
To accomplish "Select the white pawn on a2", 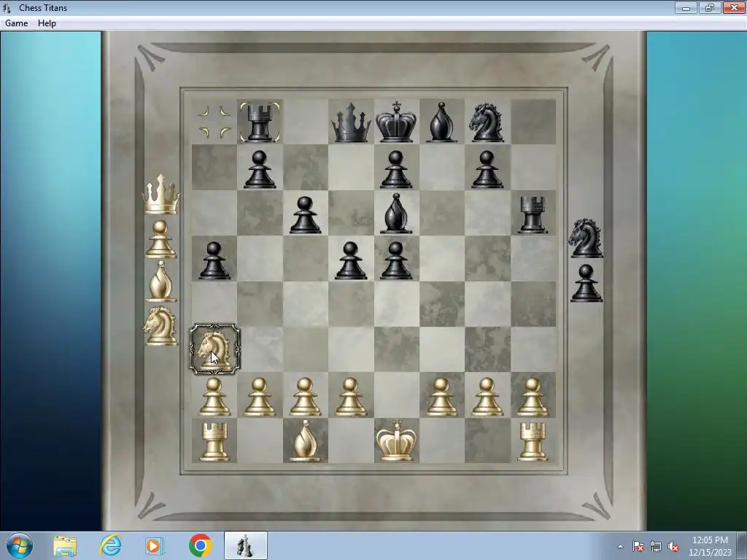I will 214,397.
